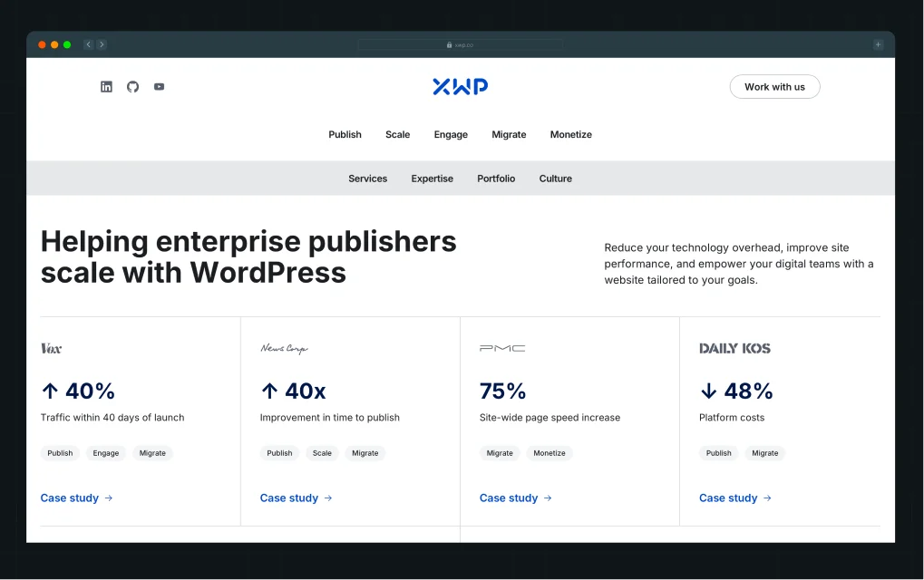Open the Publish navigation item
924x580 pixels.
point(345,134)
